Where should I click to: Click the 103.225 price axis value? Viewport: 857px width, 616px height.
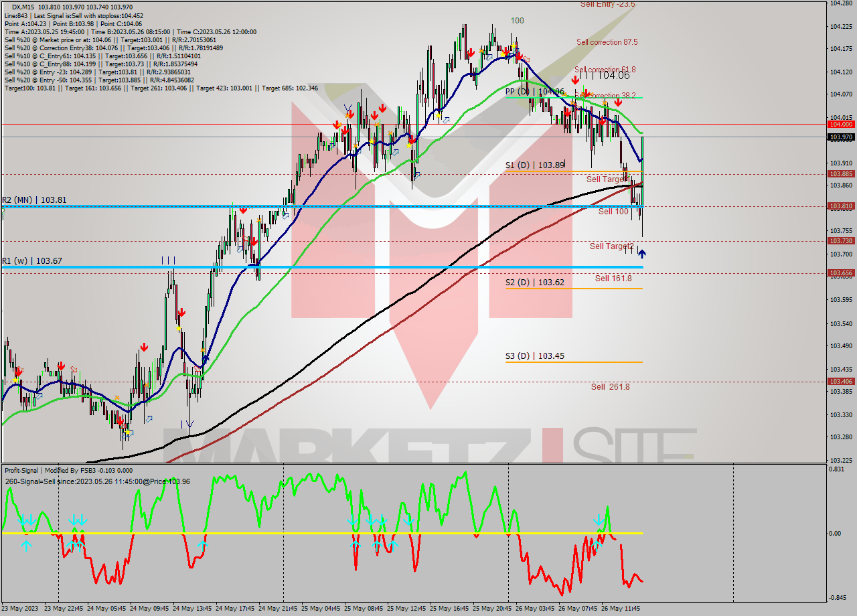[840, 460]
